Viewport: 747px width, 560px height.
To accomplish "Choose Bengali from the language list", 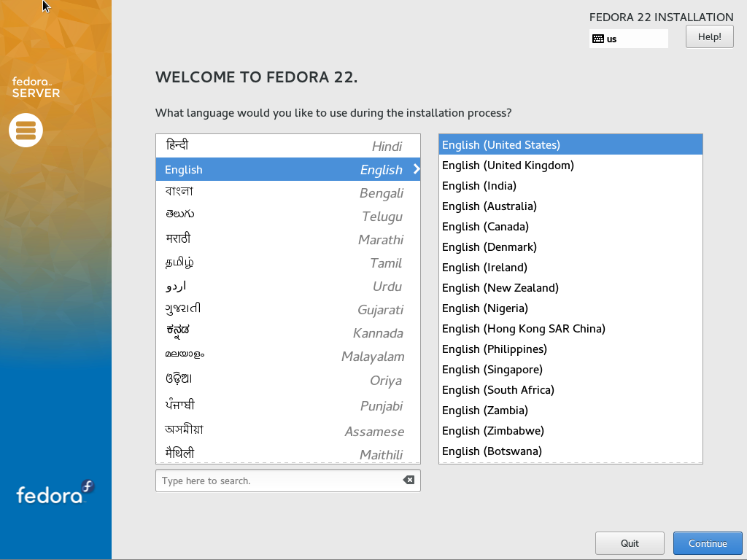I will click(x=287, y=192).
